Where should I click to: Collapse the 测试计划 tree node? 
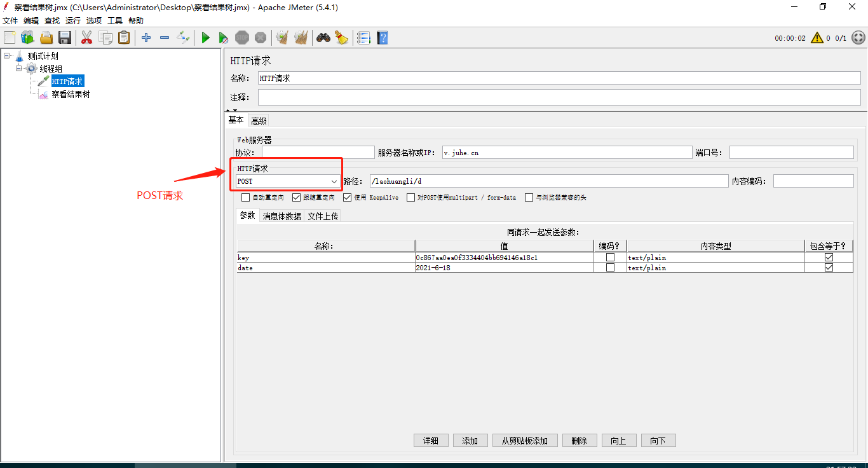coord(7,56)
